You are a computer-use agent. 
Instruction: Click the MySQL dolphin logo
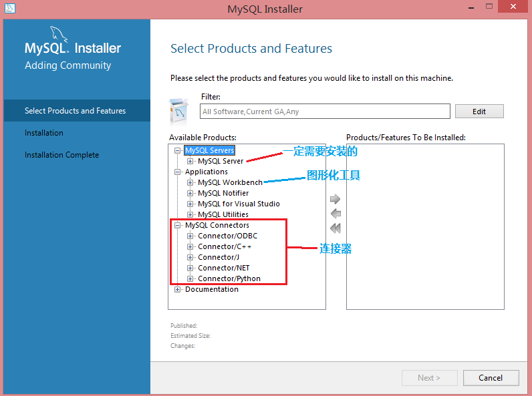[59, 34]
